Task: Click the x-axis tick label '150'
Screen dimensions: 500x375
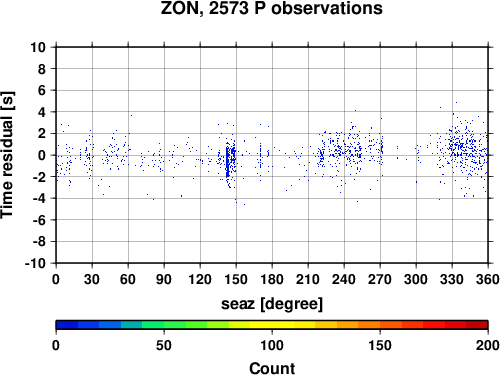Action: tap(236, 279)
